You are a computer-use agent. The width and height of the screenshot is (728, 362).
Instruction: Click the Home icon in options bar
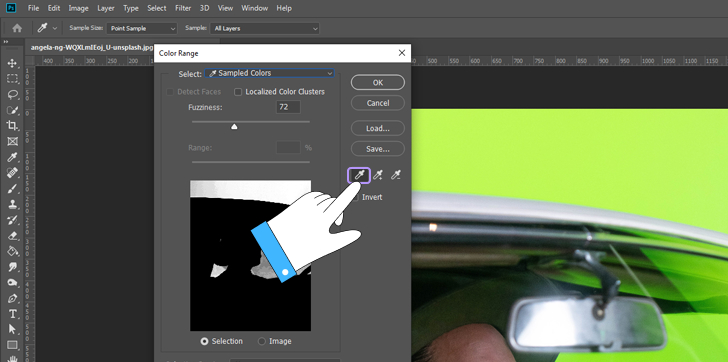pyautogui.click(x=17, y=28)
